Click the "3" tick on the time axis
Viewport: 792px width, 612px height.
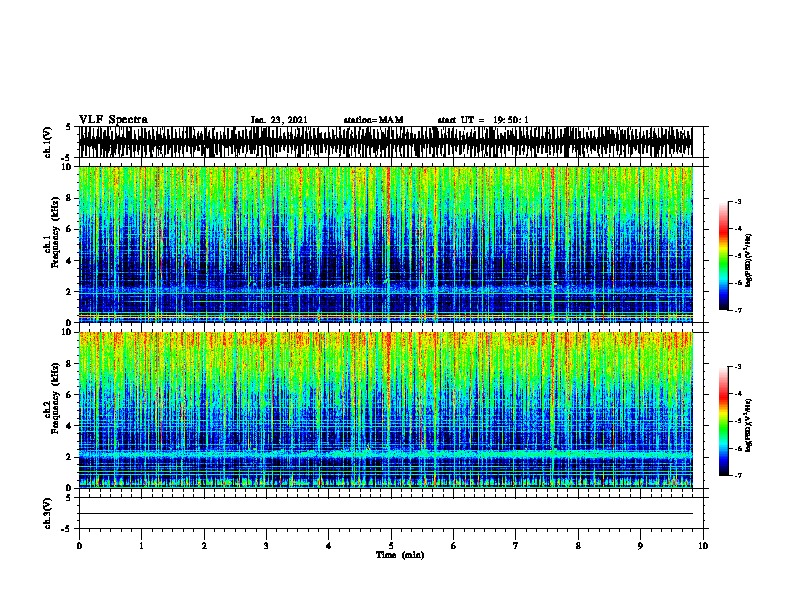tap(266, 546)
